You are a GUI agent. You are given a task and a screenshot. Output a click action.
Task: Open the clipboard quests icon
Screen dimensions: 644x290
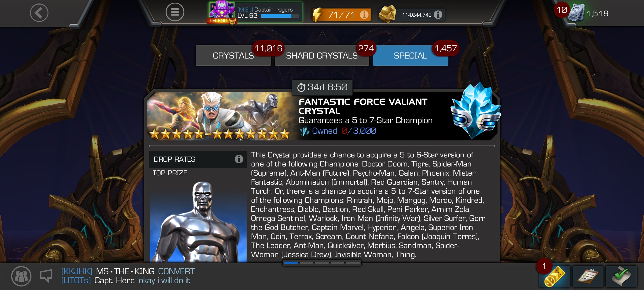(x=588, y=276)
